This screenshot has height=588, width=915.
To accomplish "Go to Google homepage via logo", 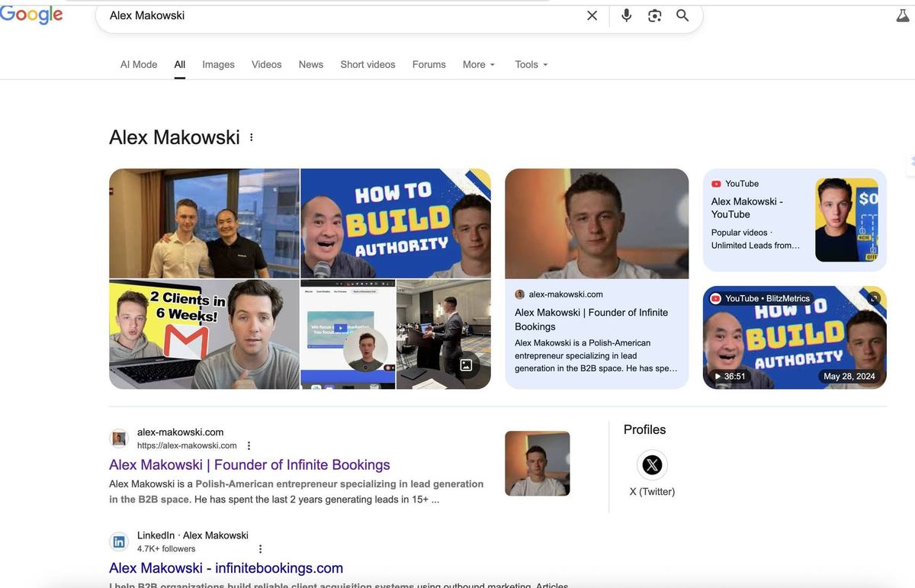I will [31, 14].
